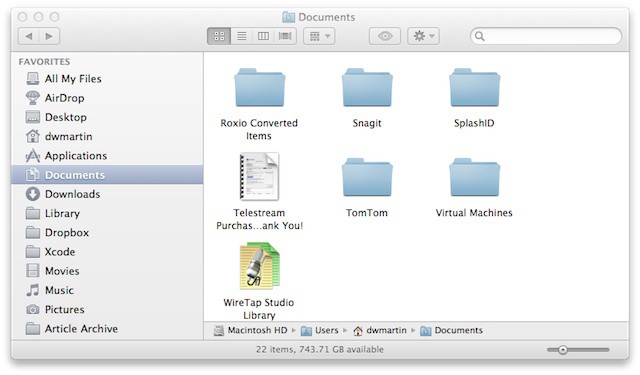
Task: Click dwmartin in the path bar
Action: click(x=380, y=330)
